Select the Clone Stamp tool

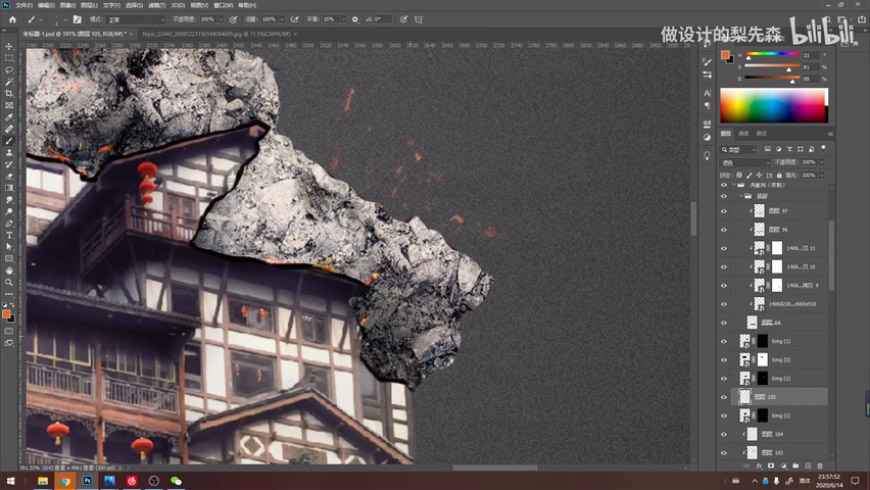[x=9, y=153]
